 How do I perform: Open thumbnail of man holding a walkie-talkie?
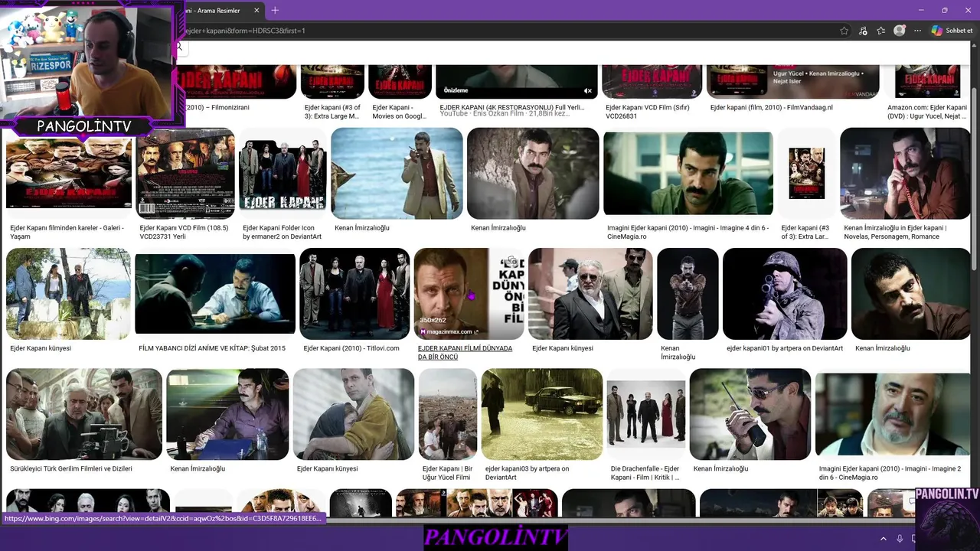[x=750, y=414]
